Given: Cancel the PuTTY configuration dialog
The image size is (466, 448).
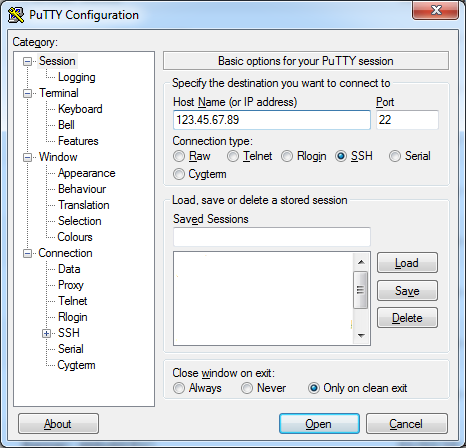Looking at the screenshot, I should (406, 424).
